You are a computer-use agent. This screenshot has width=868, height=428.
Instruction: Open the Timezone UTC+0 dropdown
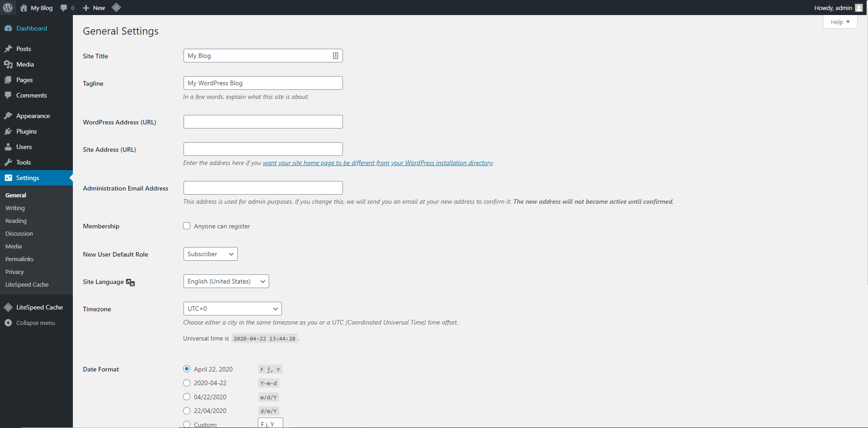tap(232, 309)
